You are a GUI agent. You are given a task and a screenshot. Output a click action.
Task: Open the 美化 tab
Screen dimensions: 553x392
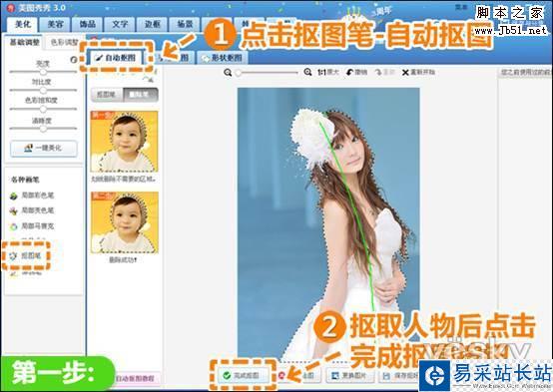(x=23, y=24)
